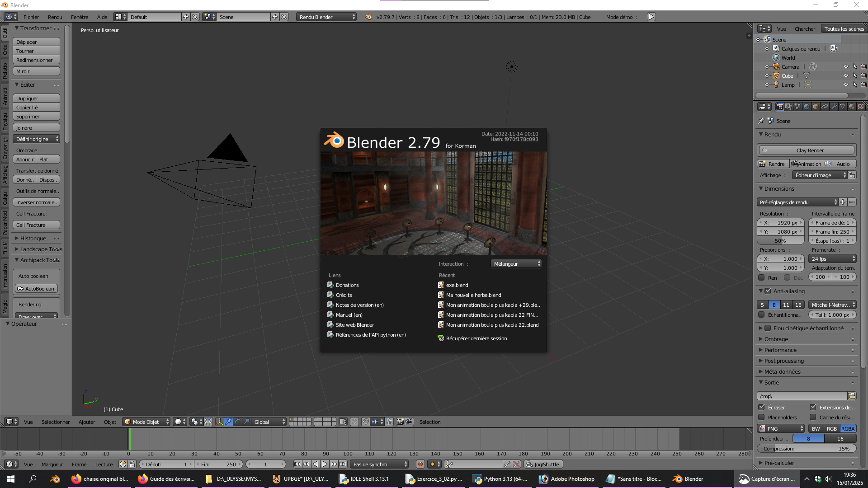Image resolution: width=868 pixels, height=488 pixels.
Task: Click the Dupliquer button
Action: click(x=36, y=98)
